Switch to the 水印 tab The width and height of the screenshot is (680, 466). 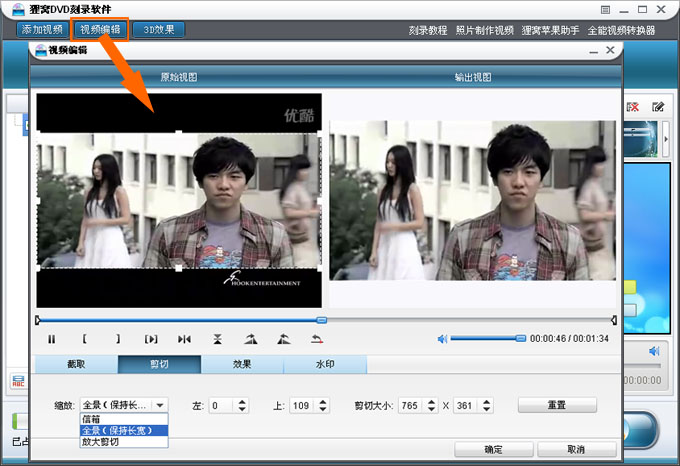click(325, 364)
